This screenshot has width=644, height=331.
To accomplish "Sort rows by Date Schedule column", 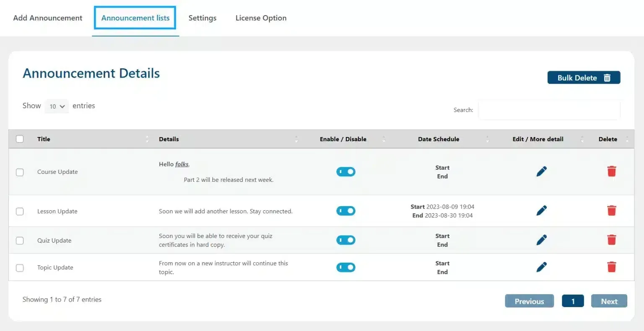I will tap(439, 139).
